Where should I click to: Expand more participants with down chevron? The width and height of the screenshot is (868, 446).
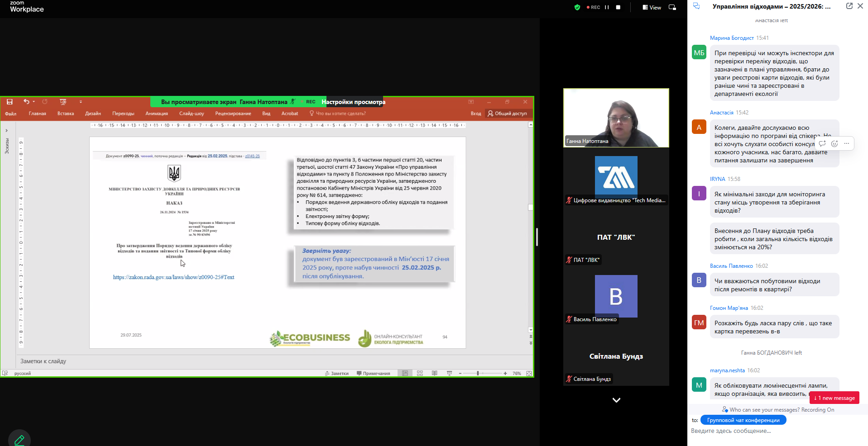(616, 400)
